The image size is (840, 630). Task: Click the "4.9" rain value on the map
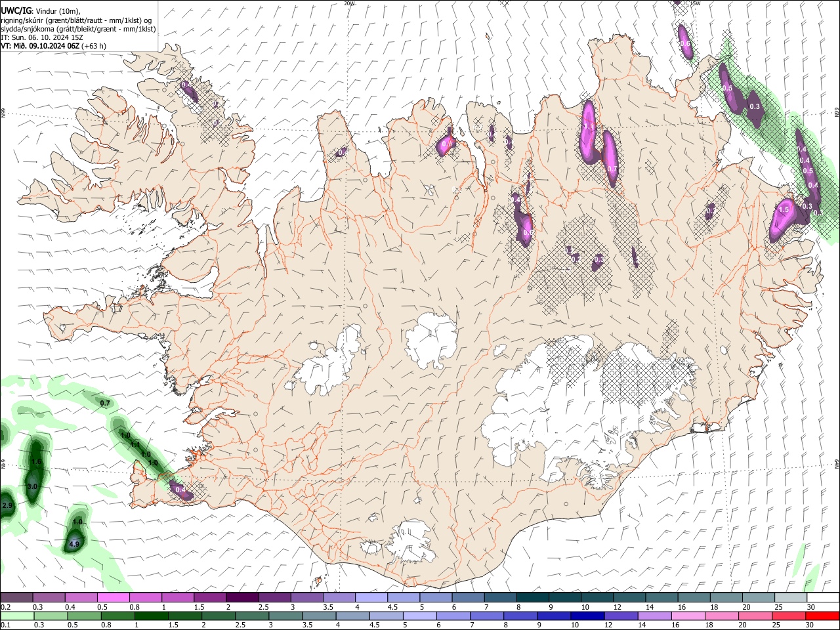click(x=74, y=544)
